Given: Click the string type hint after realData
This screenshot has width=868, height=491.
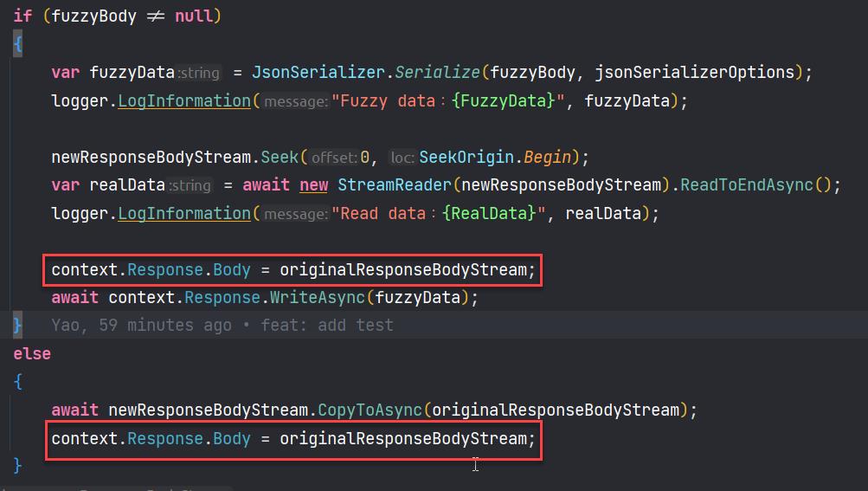Looking at the screenshot, I should click(x=190, y=186).
